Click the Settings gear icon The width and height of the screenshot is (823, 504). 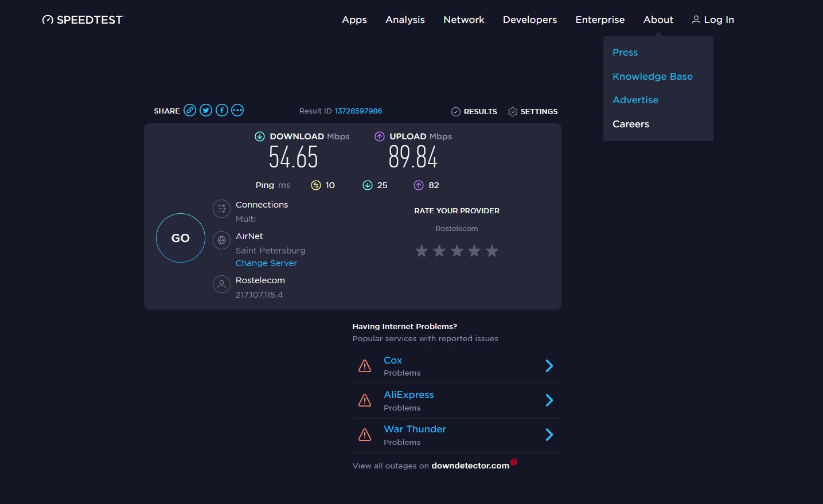click(513, 112)
